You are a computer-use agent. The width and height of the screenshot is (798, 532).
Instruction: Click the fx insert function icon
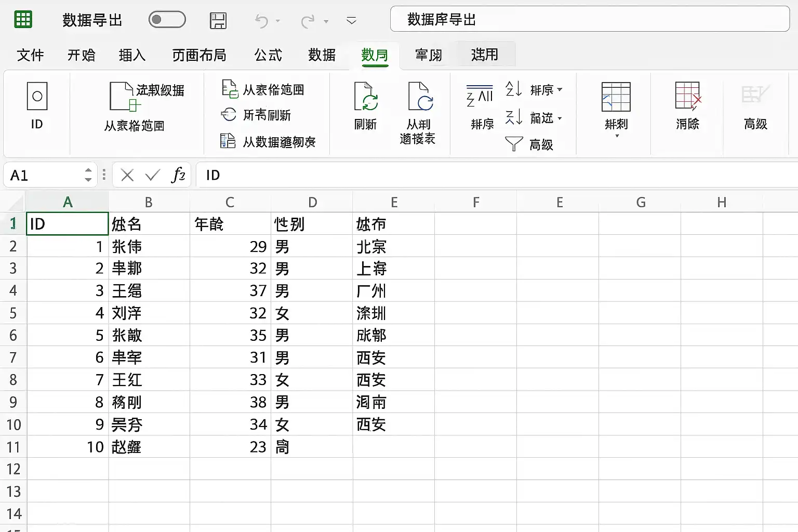pos(178,175)
